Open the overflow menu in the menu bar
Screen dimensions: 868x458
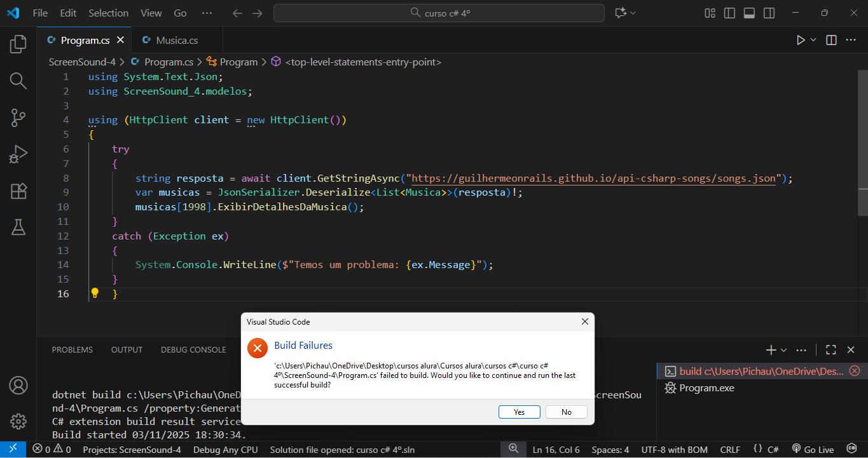[207, 13]
